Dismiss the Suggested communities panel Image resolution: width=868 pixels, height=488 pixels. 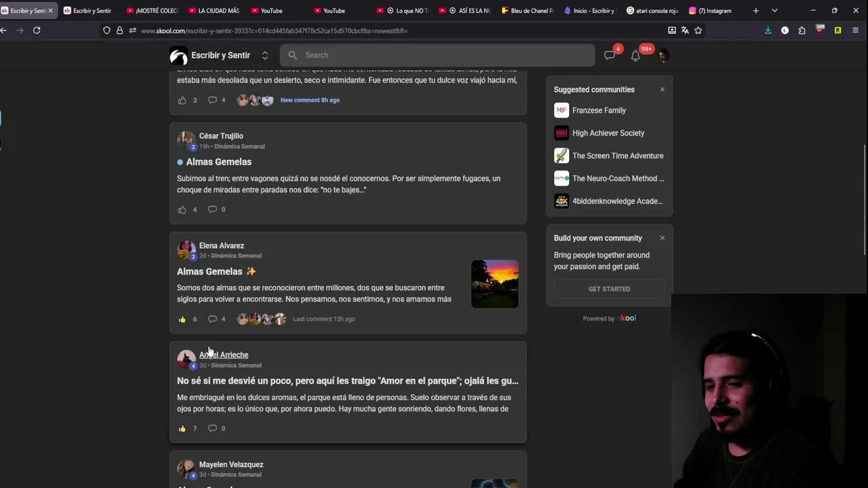[x=663, y=89]
